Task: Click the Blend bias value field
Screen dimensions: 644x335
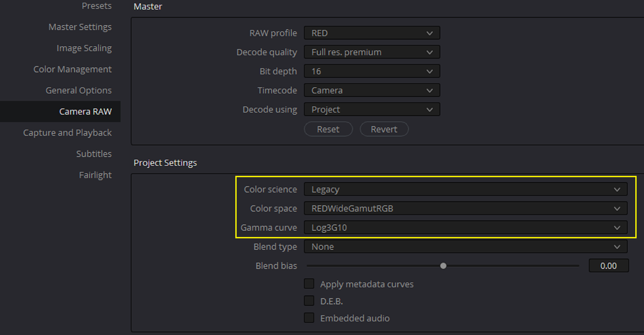Action: (x=609, y=266)
